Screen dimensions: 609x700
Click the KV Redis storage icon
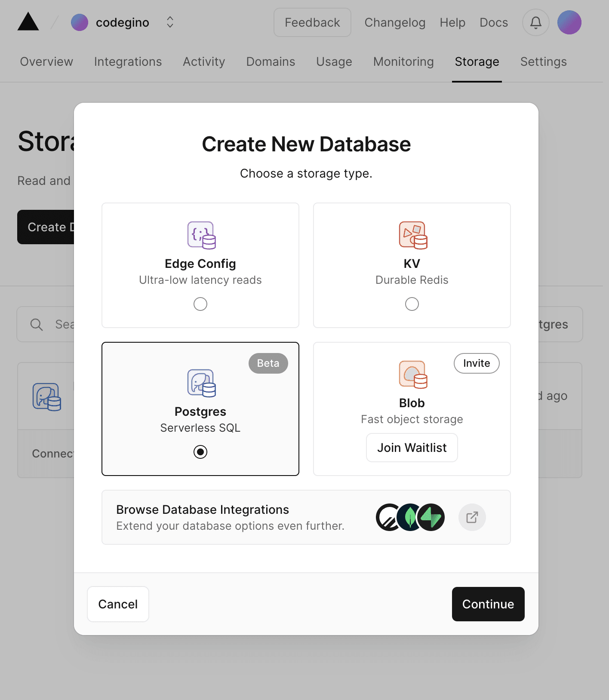pos(412,235)
